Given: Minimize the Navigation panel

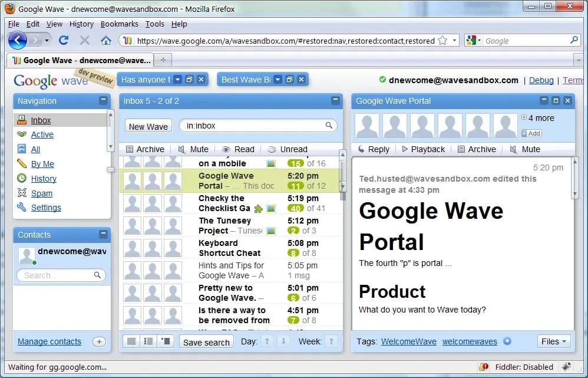Looking at the screenshot, I should (103, 100).
